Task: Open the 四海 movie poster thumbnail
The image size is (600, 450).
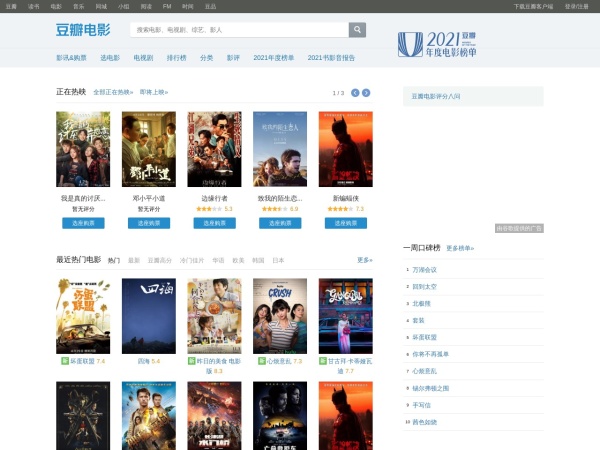Action: [x=148, y=316]
